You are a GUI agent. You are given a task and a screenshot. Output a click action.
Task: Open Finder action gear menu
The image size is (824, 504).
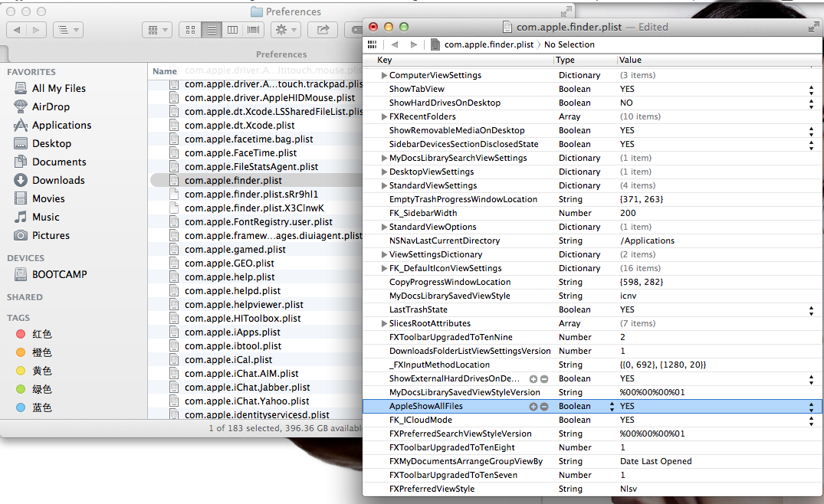(x=286, y=30)
